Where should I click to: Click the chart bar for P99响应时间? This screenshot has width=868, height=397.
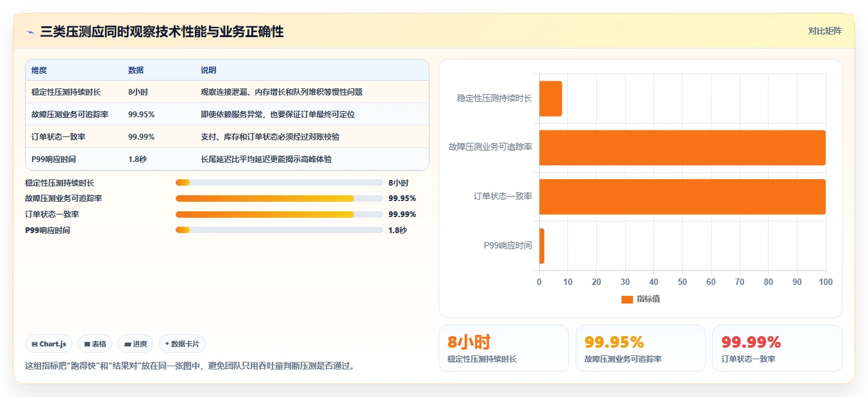click(542, 246)
